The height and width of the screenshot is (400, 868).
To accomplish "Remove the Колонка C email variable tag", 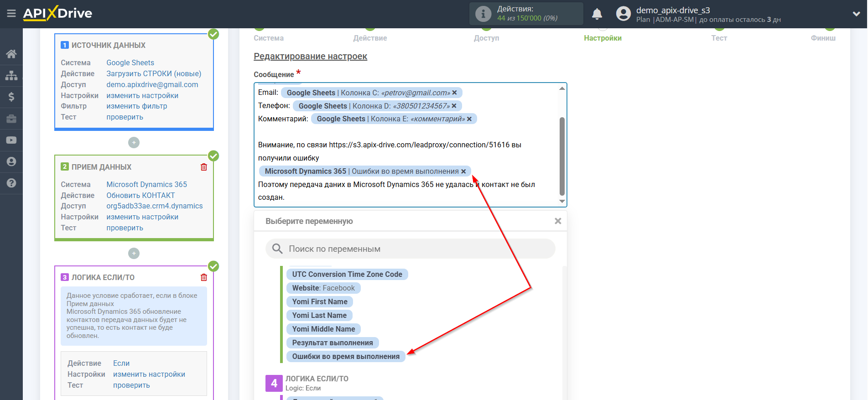I will click(454, 93).
